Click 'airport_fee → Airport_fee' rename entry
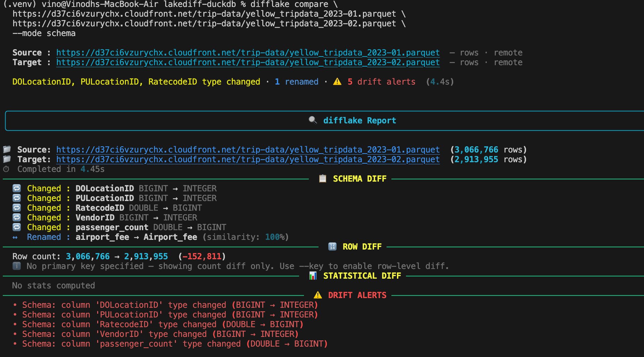 [x=136, y=237]
